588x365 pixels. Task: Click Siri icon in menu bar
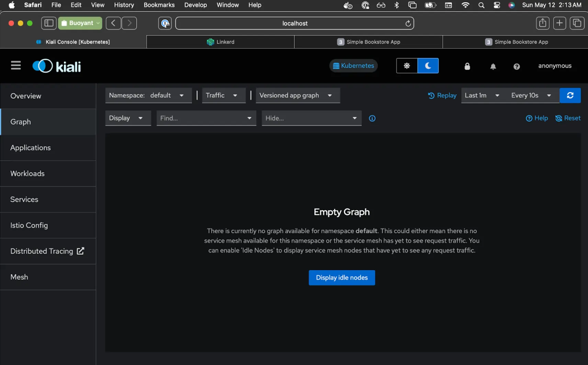[512, 5]
